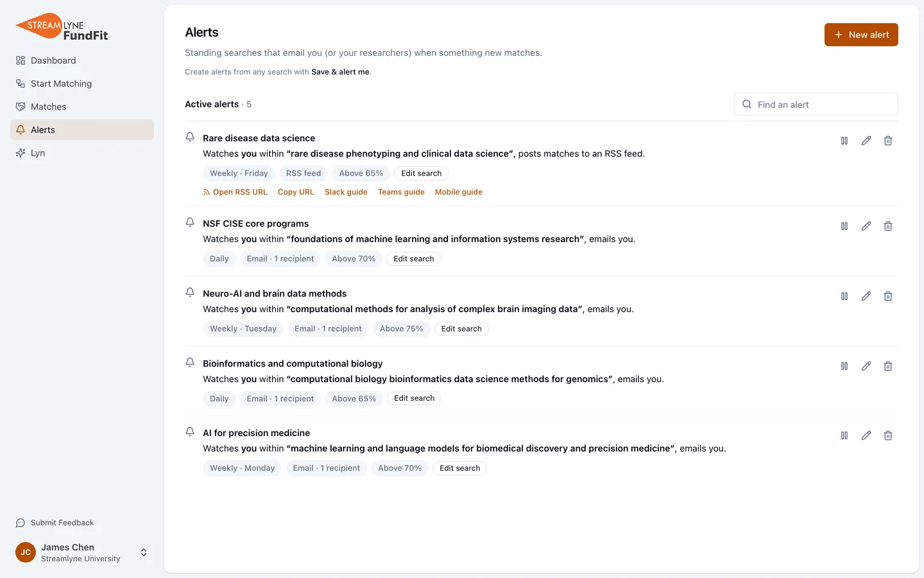Click Edit search for NSF CISE core programs
924x578 pixels.
(x=414, y=259)
